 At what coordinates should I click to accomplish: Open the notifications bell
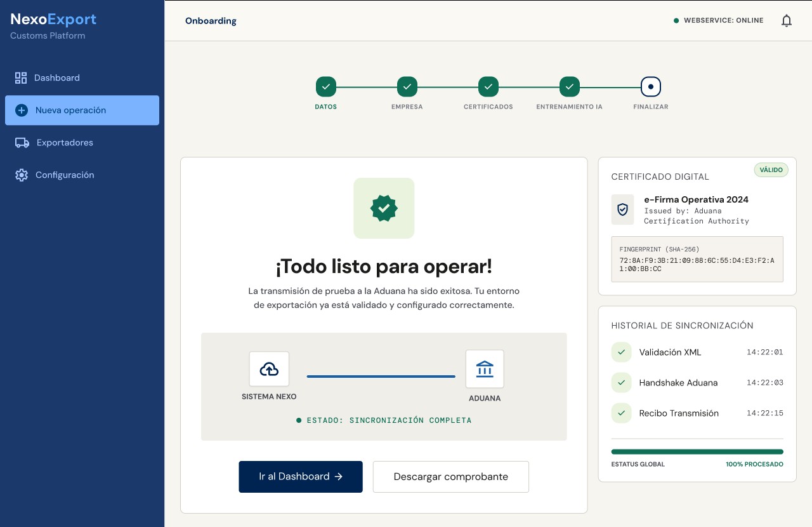787,21
